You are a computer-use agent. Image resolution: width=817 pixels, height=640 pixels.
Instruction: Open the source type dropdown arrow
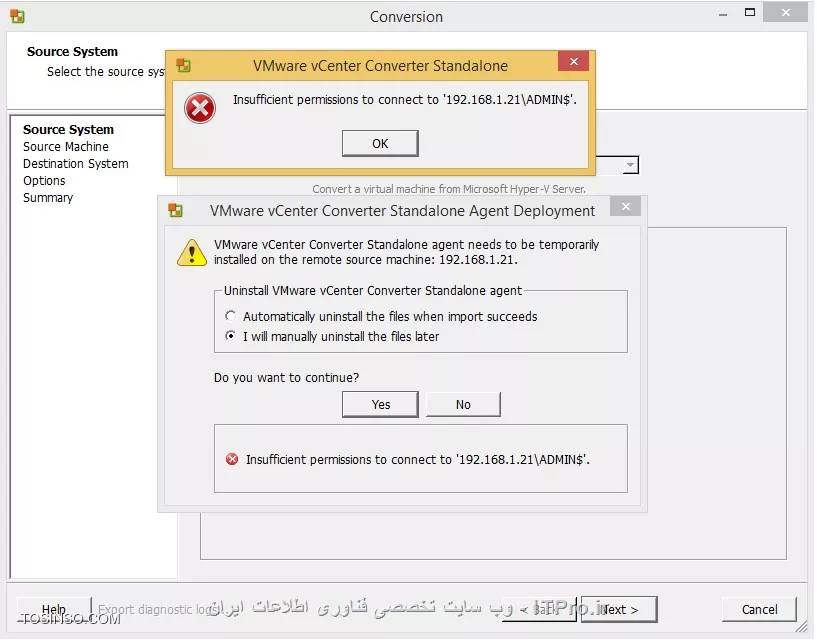(x=630, y=165)
